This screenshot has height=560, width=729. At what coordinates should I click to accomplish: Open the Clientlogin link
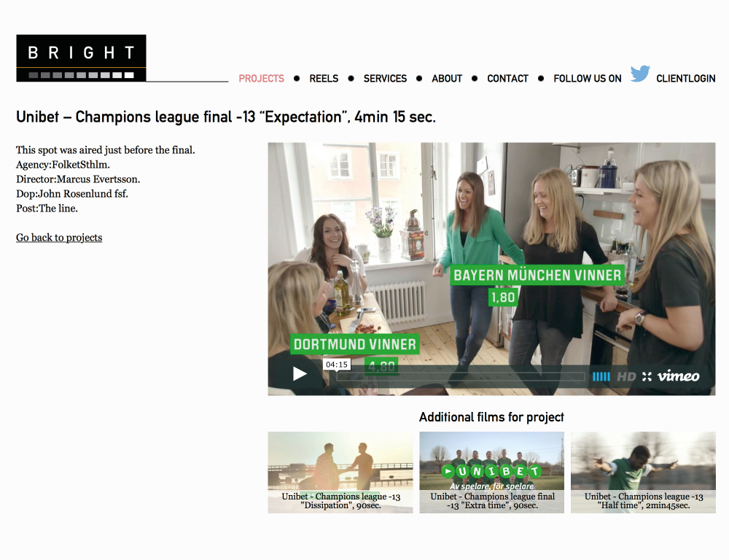pos(686,79)
